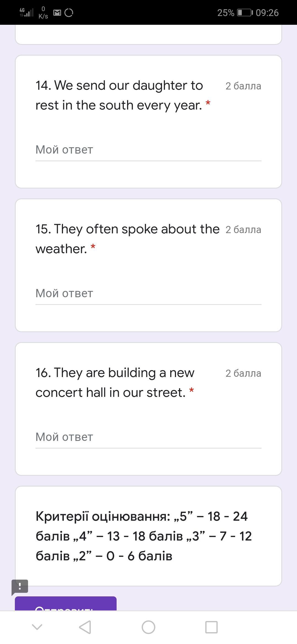Tap the sync circle icon in the status bar
Image resolution: width=297 pixels, height=644 pixels.
pos(69,13)
